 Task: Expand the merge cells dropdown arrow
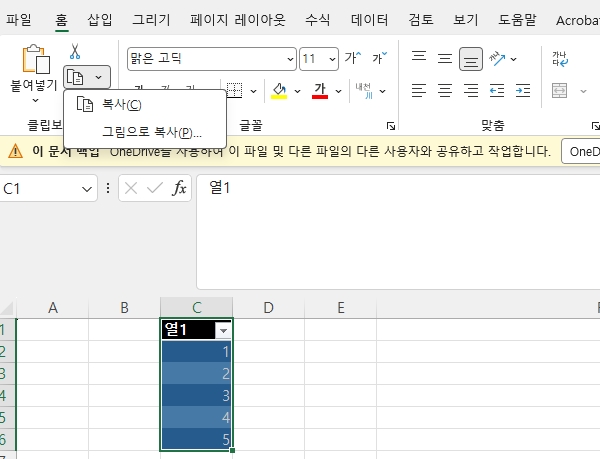[x=583, y=91]
